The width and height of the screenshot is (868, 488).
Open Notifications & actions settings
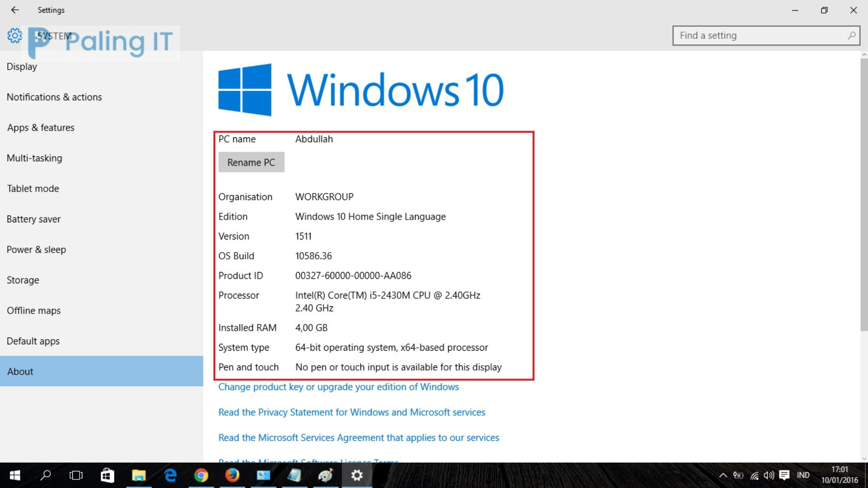[101, 97]
